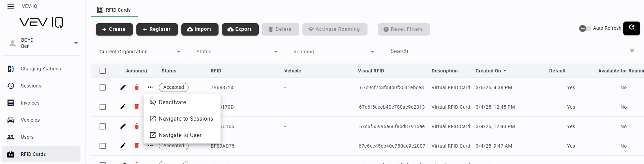This screenshot has height=164, width=644.
Task: Clear search with the X icon
Action: pyautogui.click(x=632, y=51)
